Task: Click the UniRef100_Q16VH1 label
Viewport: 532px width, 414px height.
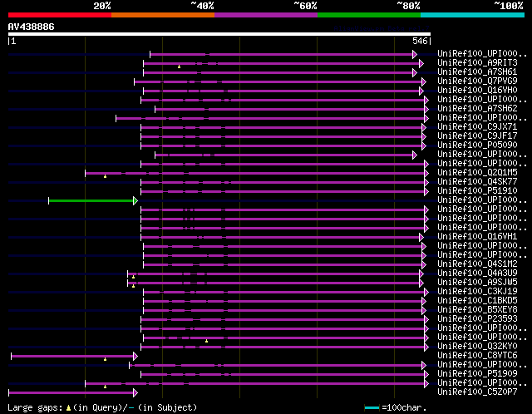Action: 477,237
